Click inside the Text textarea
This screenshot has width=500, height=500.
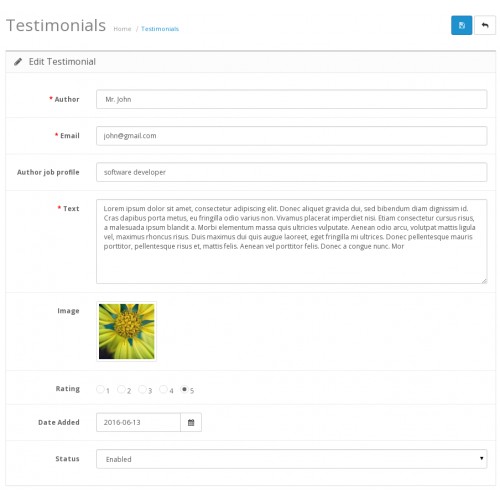tap(292, 242)
